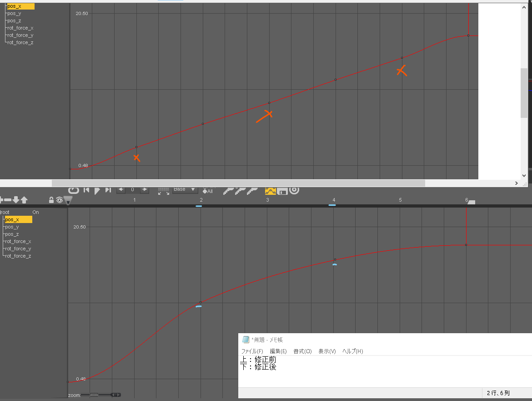The width and height of the screenshot is (532, 401).
Task: Click frame 3 on the timeline ruler
Action: (268, 200)
